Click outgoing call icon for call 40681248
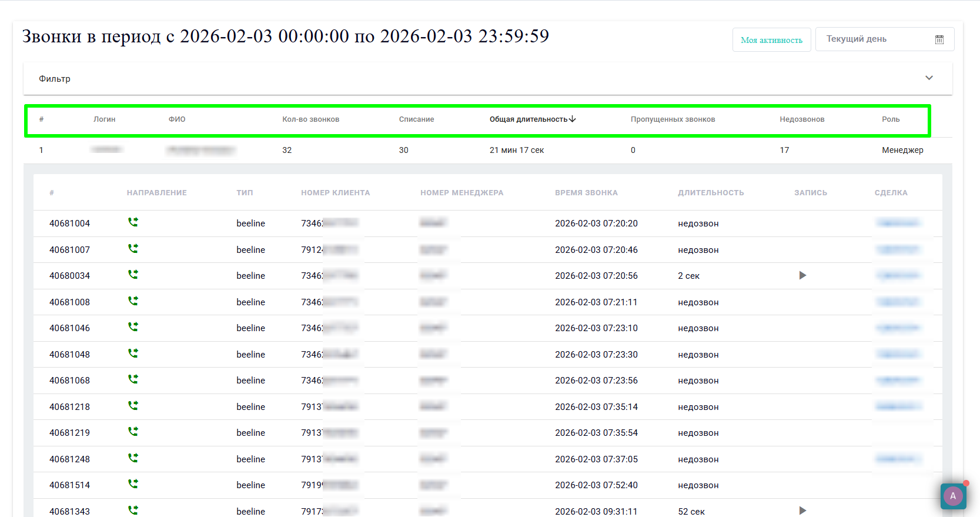 [x=133, y=458]
